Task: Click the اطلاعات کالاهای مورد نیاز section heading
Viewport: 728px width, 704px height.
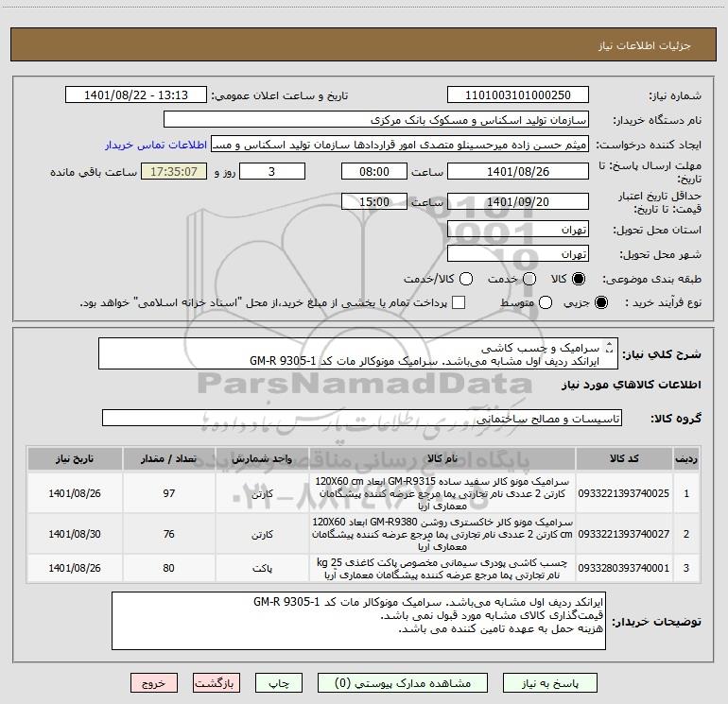Action: tap(631, 385)
